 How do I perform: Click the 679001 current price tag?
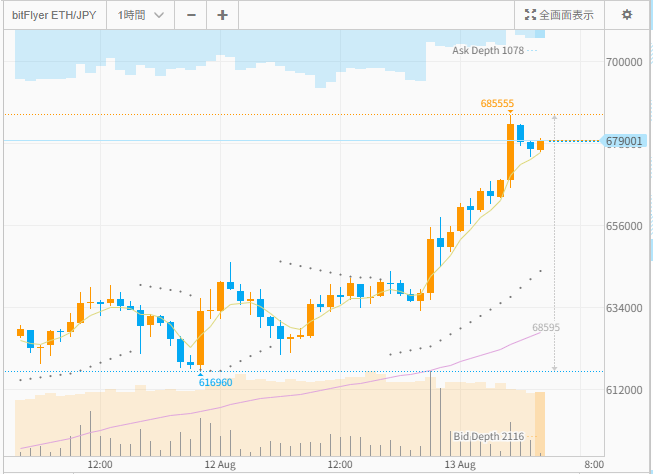(x=623, y=141)
